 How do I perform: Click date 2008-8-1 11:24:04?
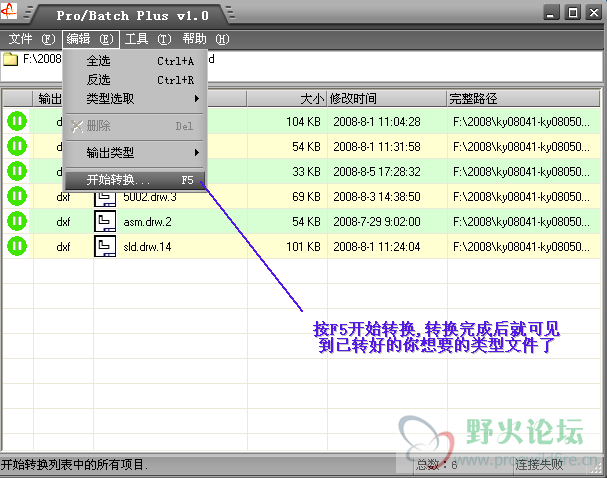[377, 247]
